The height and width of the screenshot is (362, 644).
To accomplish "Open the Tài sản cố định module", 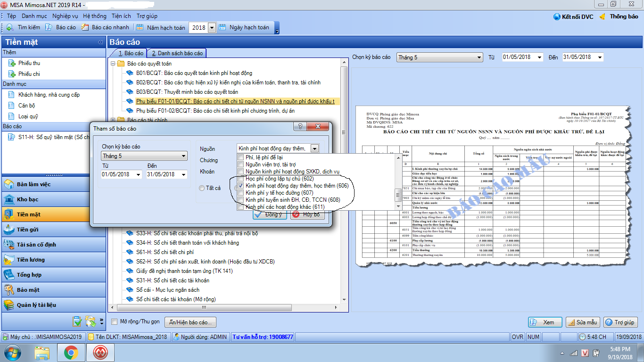I will pyautogui.click(x=53, y=245).
